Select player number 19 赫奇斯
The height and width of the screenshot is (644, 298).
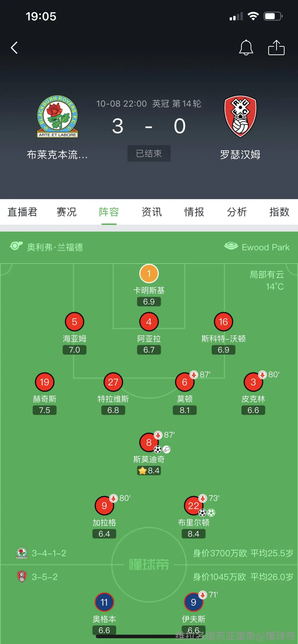[x=45, y=382]
